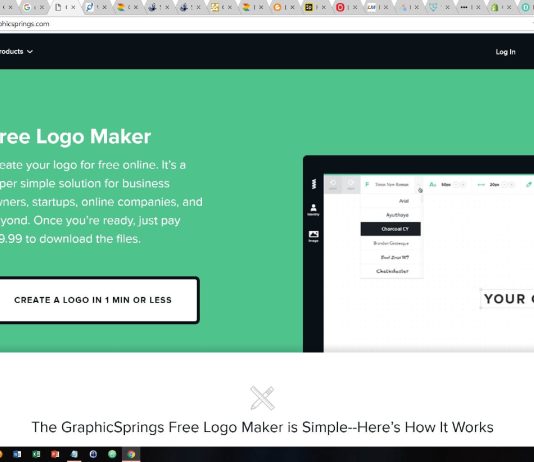Click the Free Logo Maker heading
The height and width of the screenshot is (462, 534).
75,137
